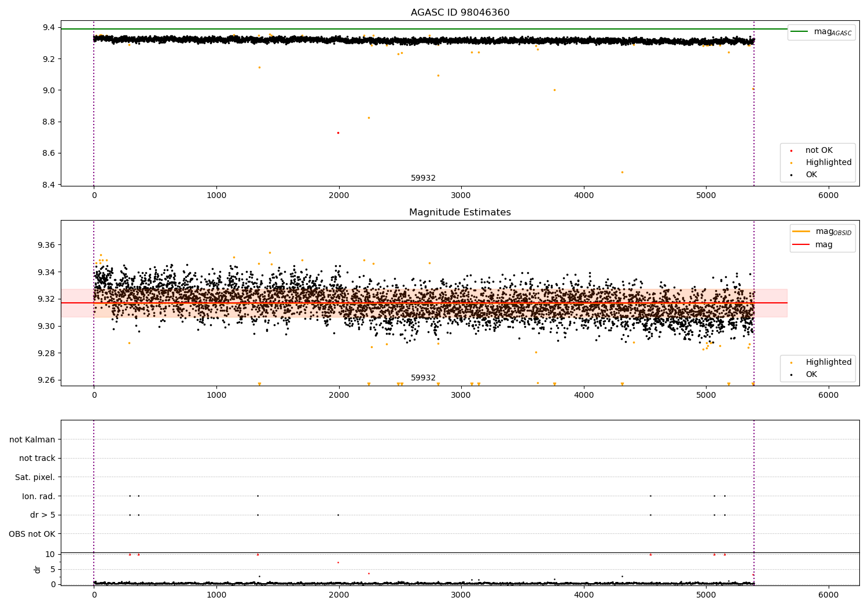Click the red 'mag' legend entry in middle plot
This screenshot has width=868, height=608.
[824, 245]
